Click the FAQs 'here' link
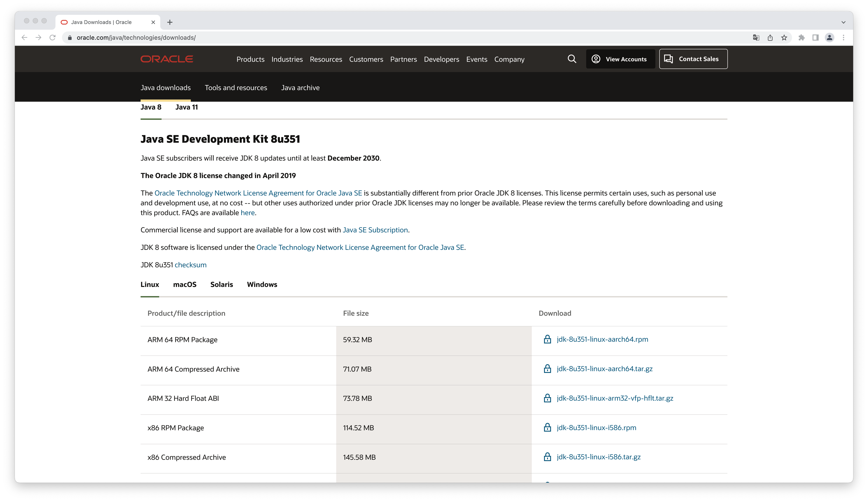The image size is (868, 501). (x=248, y=213)
